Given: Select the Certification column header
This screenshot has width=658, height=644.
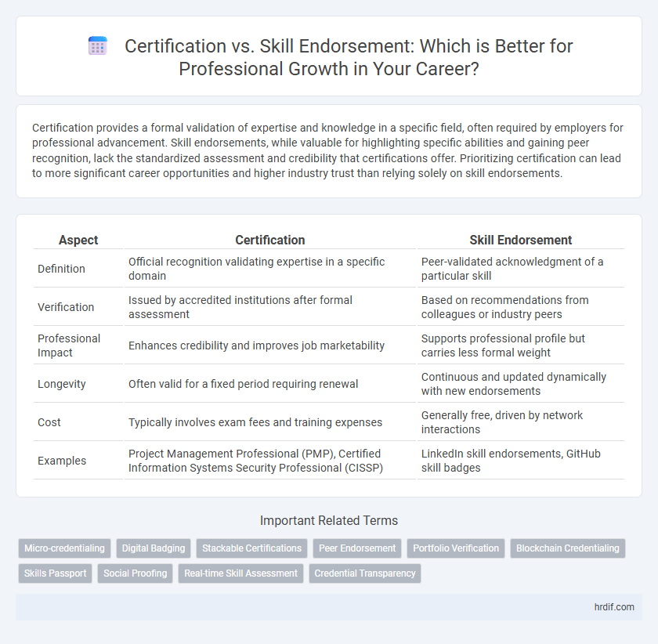Looking at the screenshot, I should tap(269, 240).
